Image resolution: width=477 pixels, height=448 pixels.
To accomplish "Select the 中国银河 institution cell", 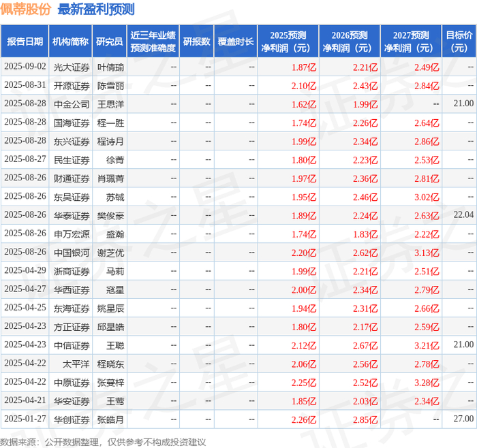I will tap(72, 253).
